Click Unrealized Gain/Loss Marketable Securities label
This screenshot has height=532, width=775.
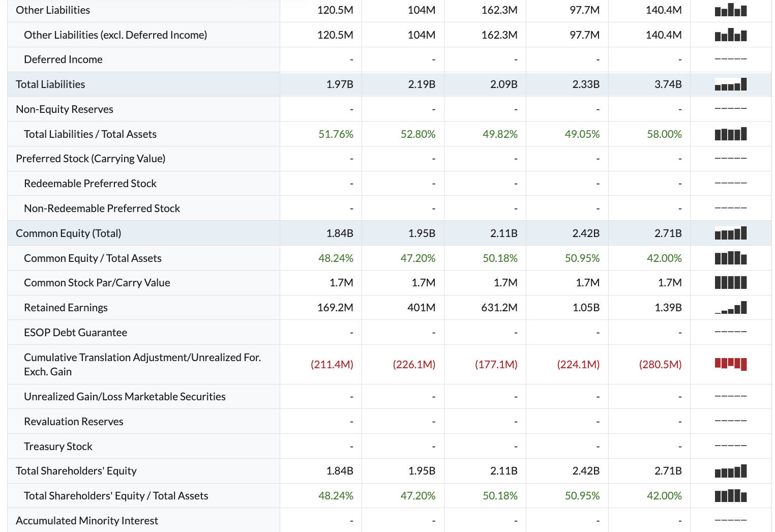(x=125, y=397)
